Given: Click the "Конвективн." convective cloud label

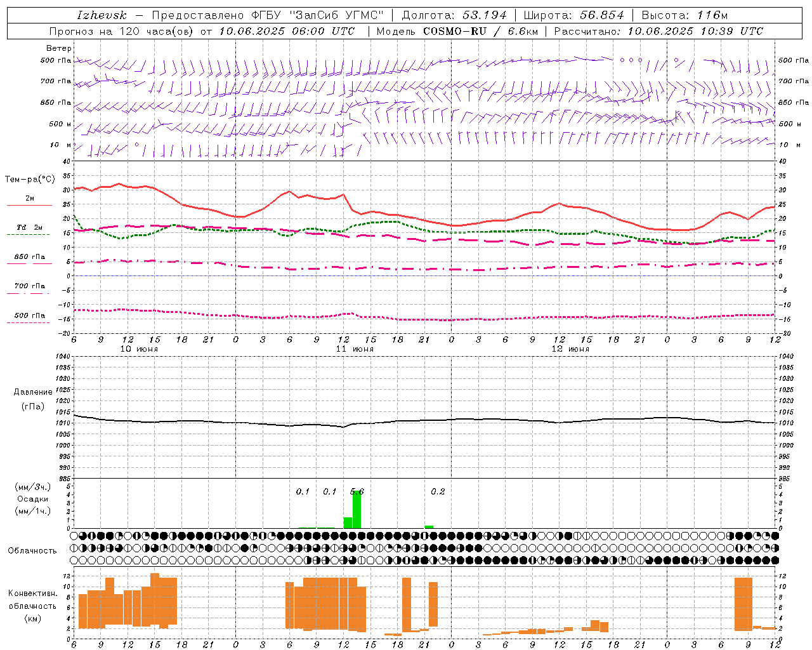Looking at the screenshot, I should pos(33,594).
